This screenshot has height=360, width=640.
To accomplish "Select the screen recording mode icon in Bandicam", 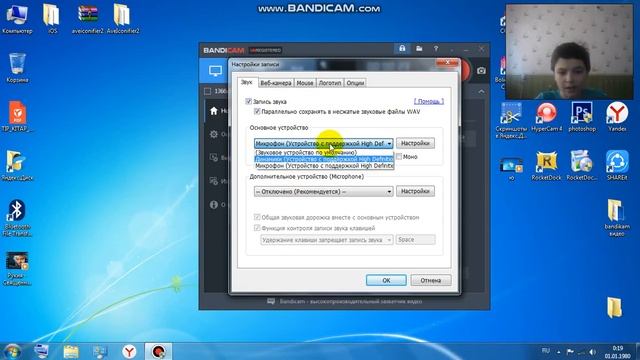I will point(215,71).
